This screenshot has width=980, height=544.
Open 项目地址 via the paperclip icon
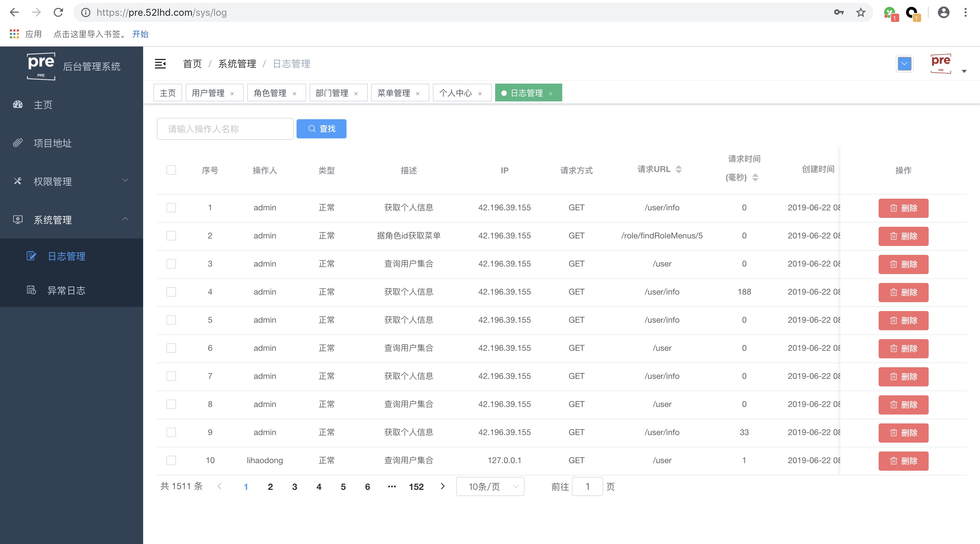tap(18, 143)
